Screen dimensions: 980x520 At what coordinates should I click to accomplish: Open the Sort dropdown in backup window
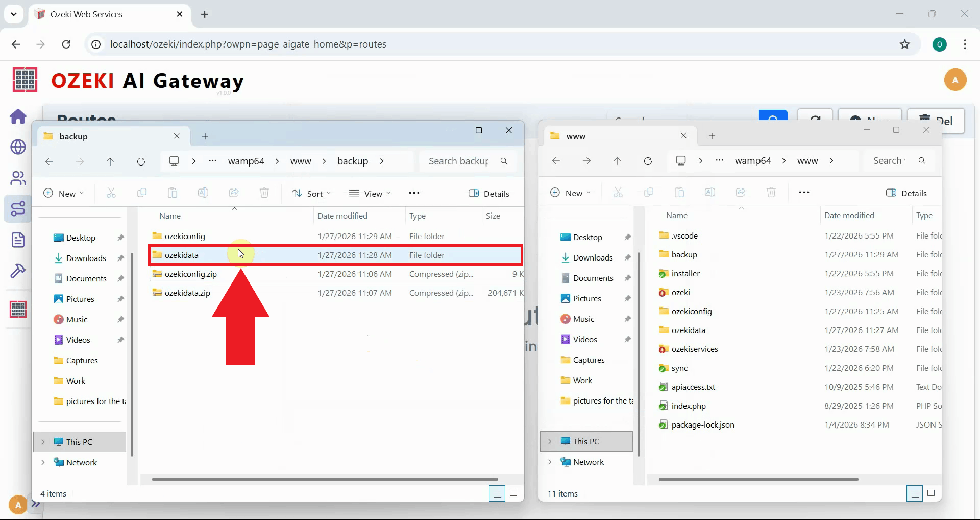point(311,194)
